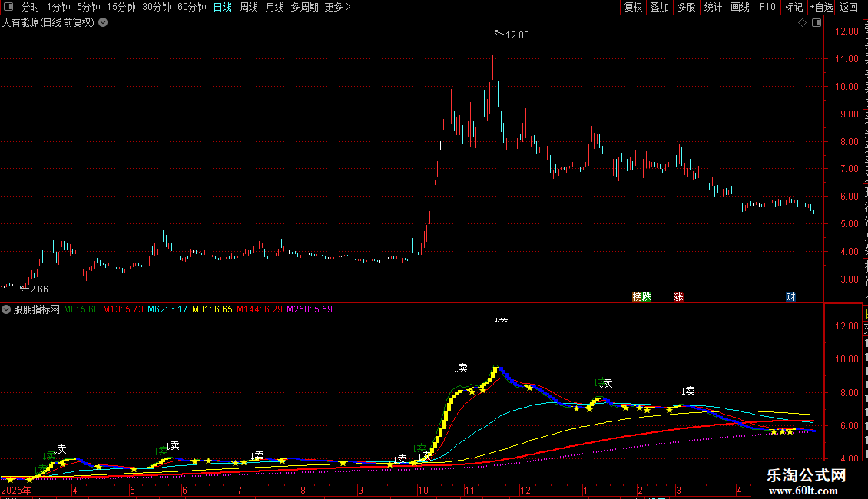Switch to the 周线 weekly chart

[x=249, y=7]
